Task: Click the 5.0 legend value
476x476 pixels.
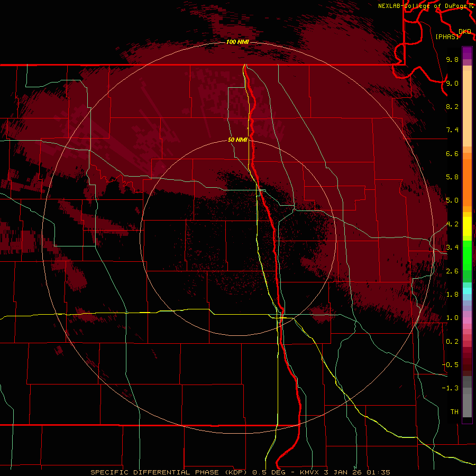Action: tap(452, 200)
